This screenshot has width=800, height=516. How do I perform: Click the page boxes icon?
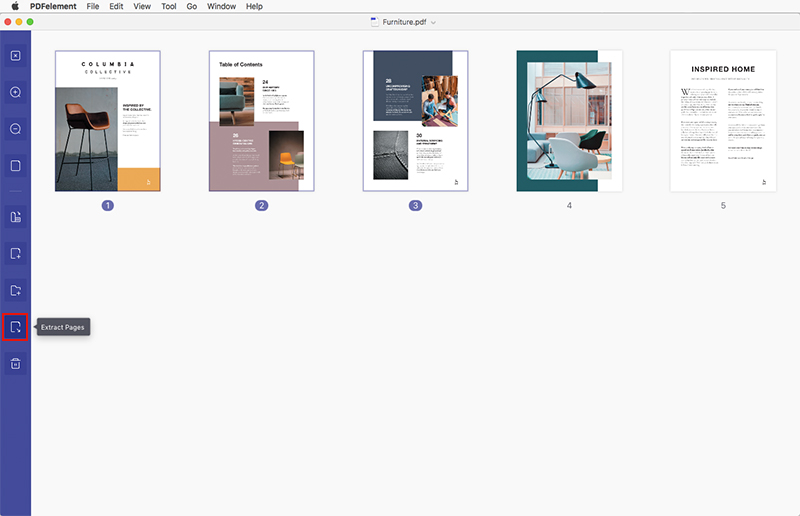point(15,166)
